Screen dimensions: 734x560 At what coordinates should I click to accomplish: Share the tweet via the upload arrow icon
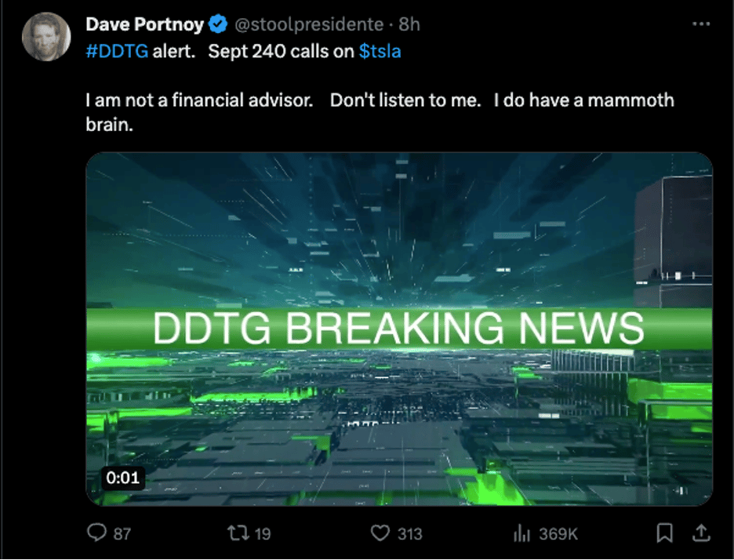701,533
